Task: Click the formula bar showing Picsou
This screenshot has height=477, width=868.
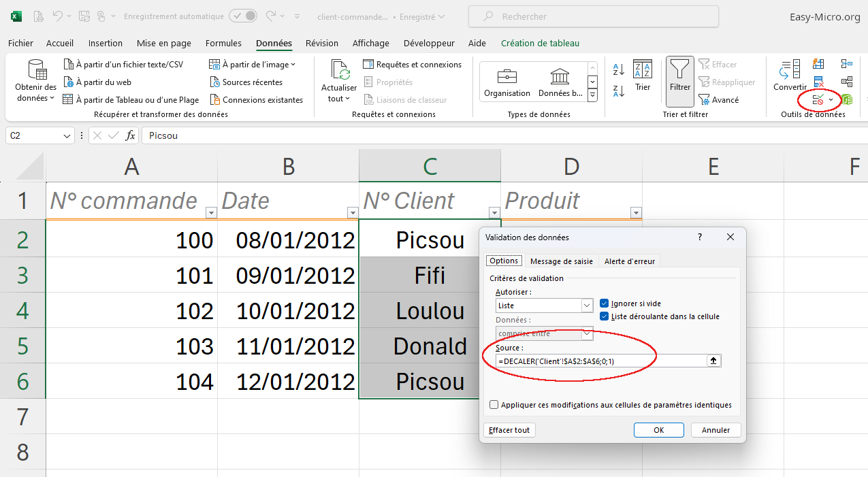Action: pyautogui.click(x=504, y=135)
